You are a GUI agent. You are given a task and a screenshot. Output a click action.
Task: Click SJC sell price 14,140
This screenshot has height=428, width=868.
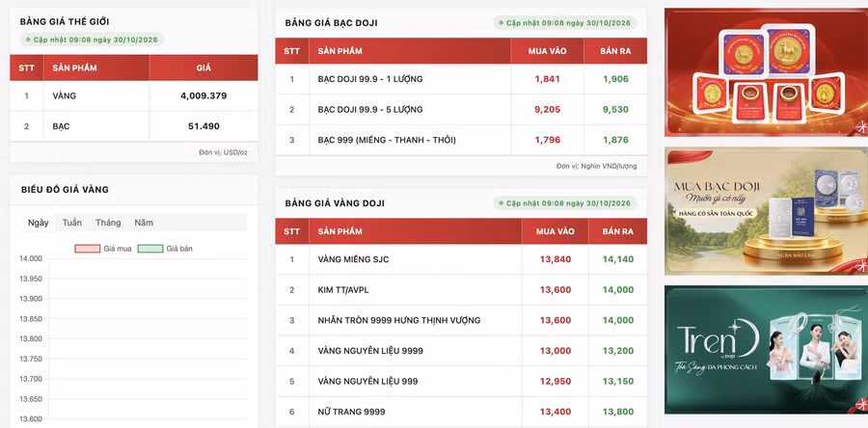click(618, 259)
